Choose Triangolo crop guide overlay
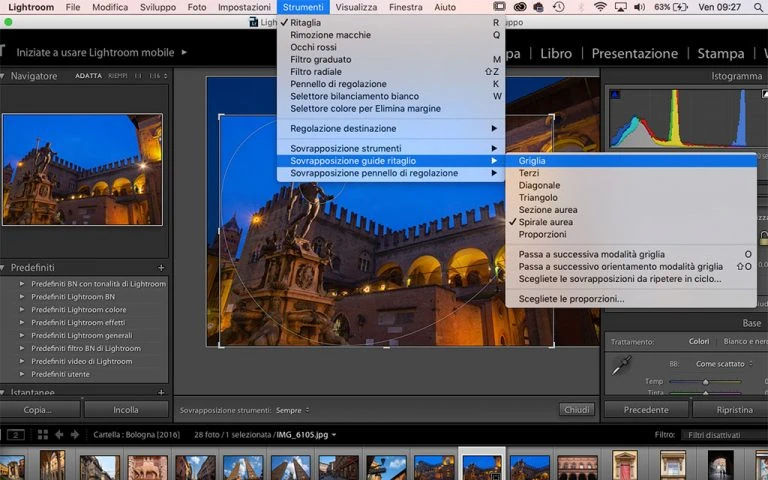The image size is (768, 480). [x=631, y=197]
